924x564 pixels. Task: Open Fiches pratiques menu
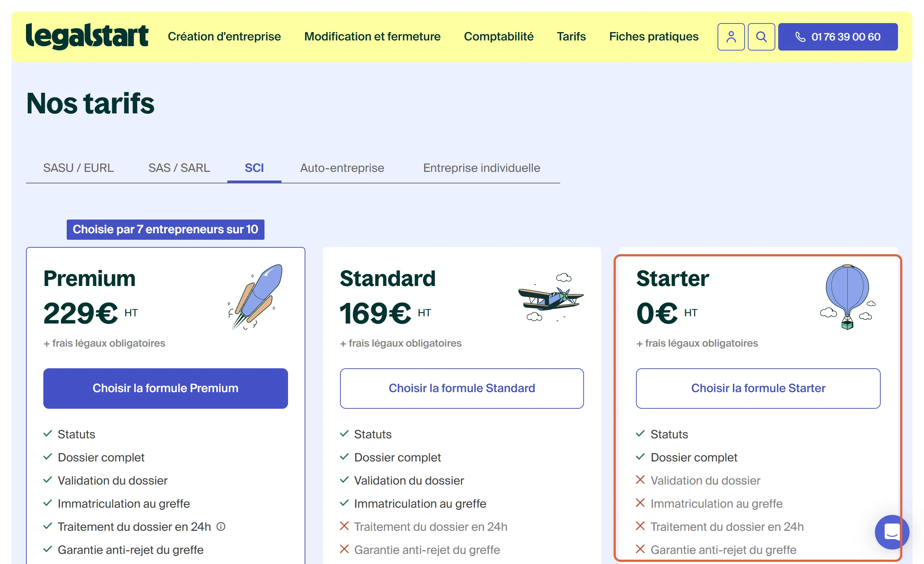coord(654,36)
